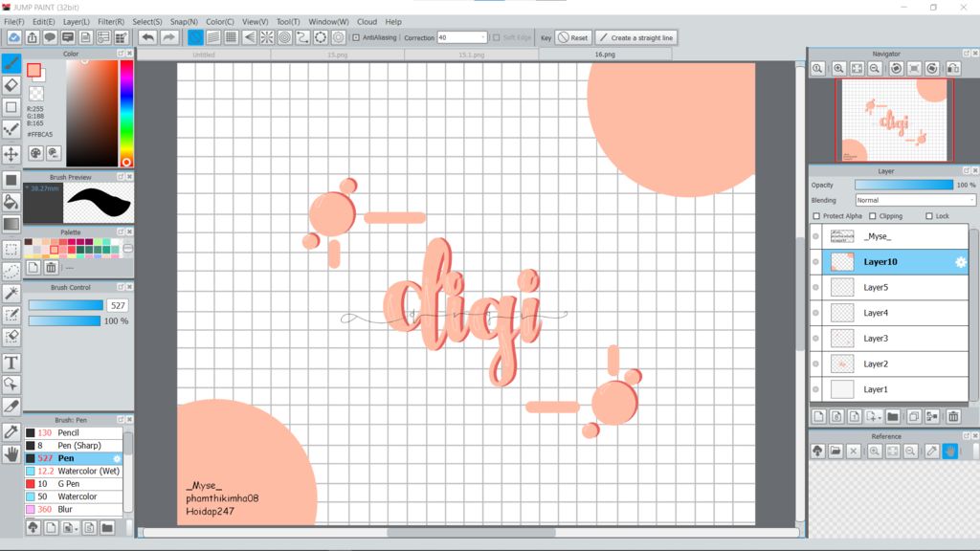This screenshot has height=551, width=980.
Task: Select the Brush tool in left toolbar
Action: click(x=11, y=63)
